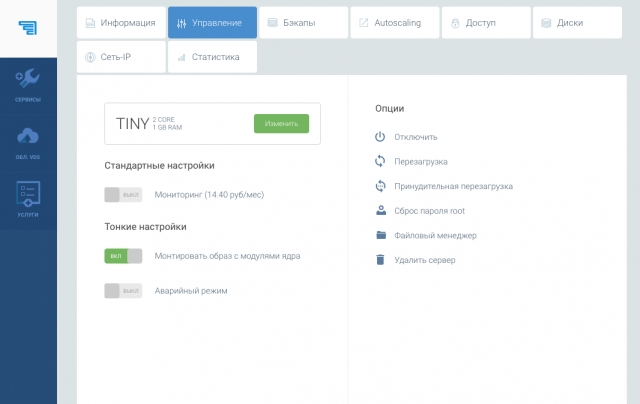Click the trash icon for Удалить сервер

(x=380, y=260)
